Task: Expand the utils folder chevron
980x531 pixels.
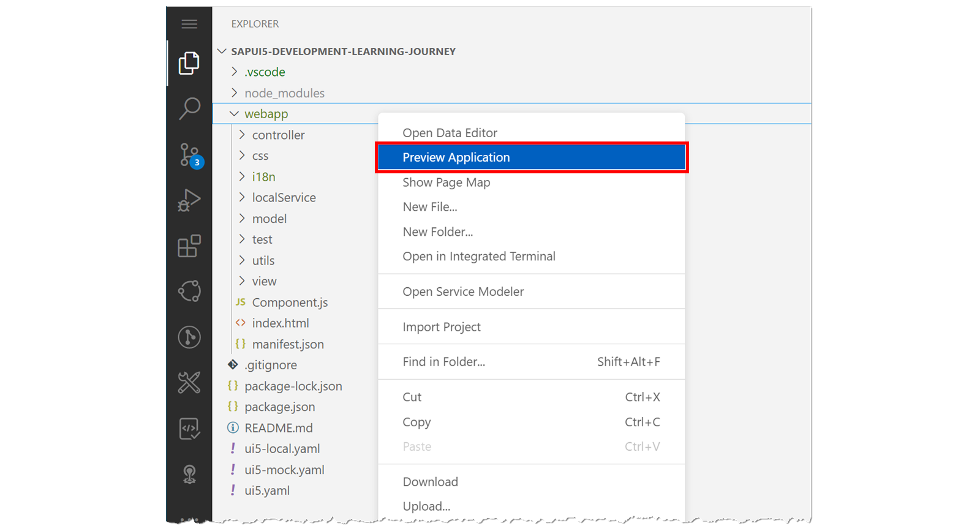Action: pyautogui.click(x=242, y=260)
